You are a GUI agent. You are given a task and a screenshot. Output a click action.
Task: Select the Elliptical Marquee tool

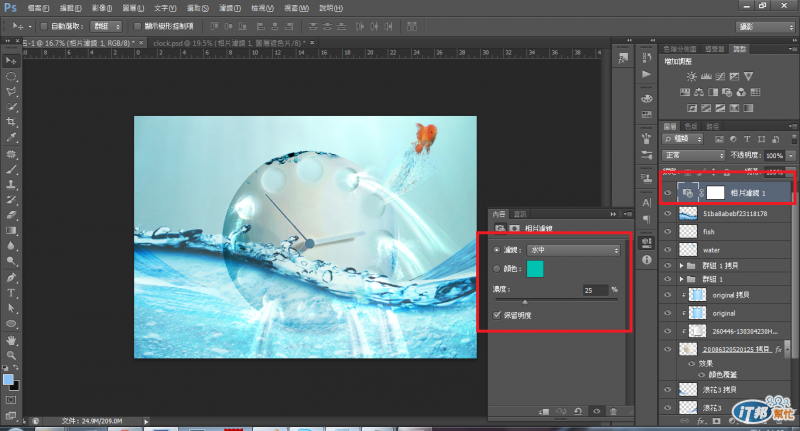[11, 77]
